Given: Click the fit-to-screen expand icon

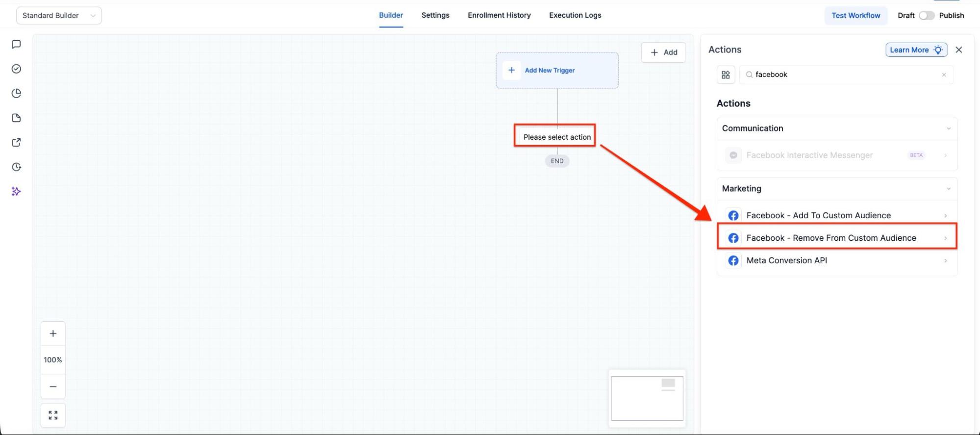Looking at the screenshot, I should point(53,415).
